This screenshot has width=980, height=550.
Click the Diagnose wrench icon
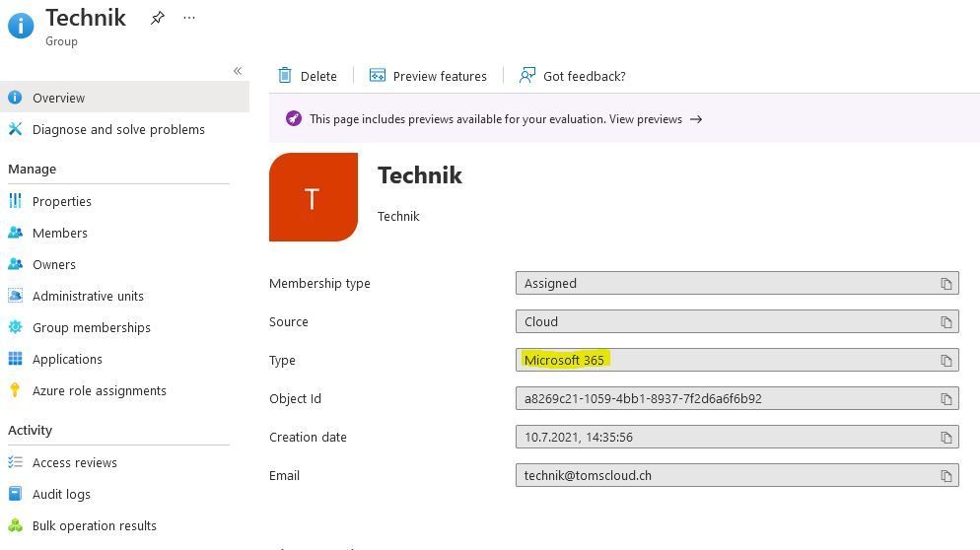point(15,129)
